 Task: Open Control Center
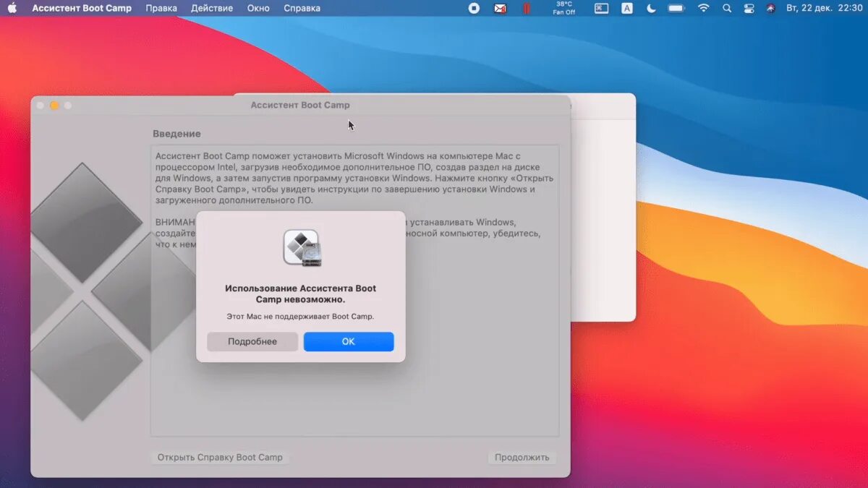pos(749,9)
